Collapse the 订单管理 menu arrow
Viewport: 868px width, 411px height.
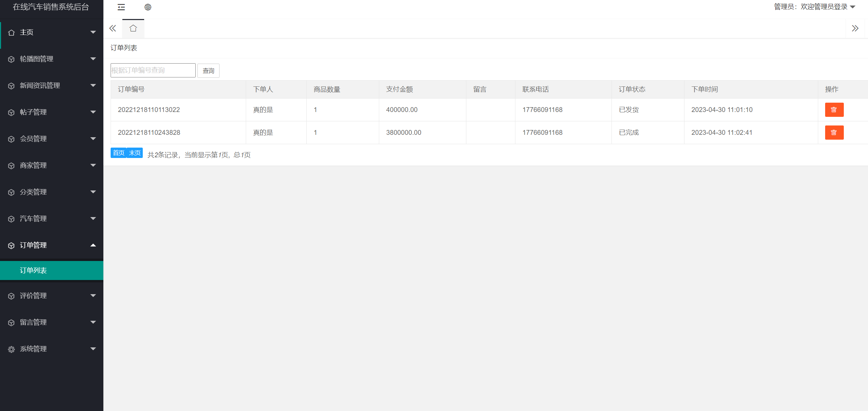point(93,245)
